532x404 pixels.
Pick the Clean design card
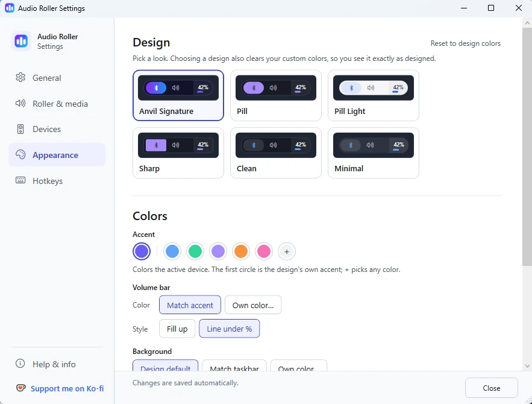pyautogui.click(x=276, y=153)
